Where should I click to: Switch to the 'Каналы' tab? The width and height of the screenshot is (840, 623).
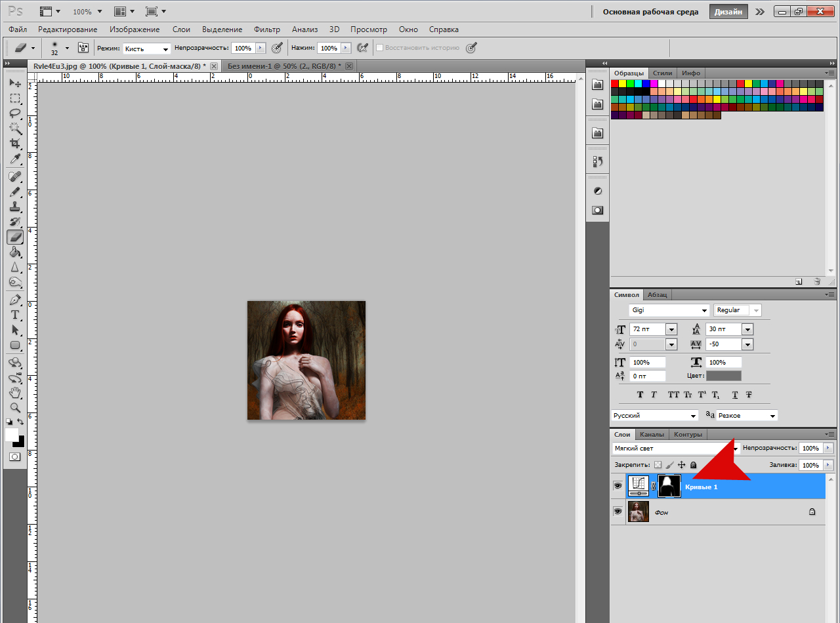point(652,434)
